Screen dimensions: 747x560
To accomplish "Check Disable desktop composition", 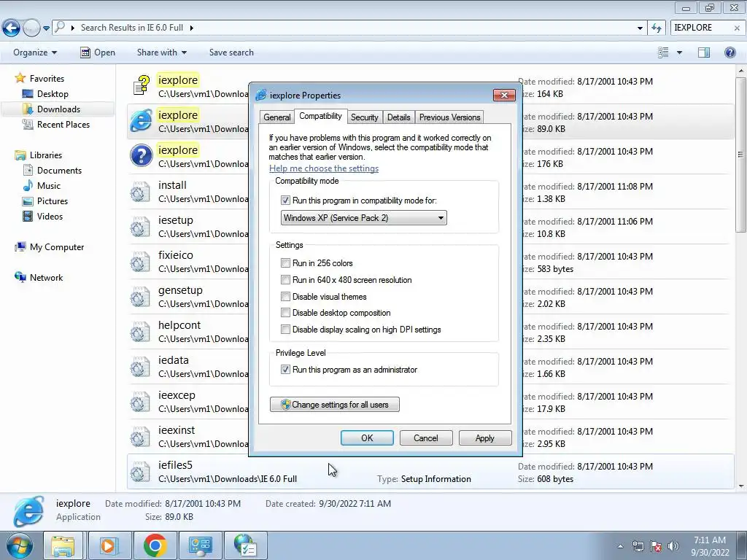I will pos(285,313).
